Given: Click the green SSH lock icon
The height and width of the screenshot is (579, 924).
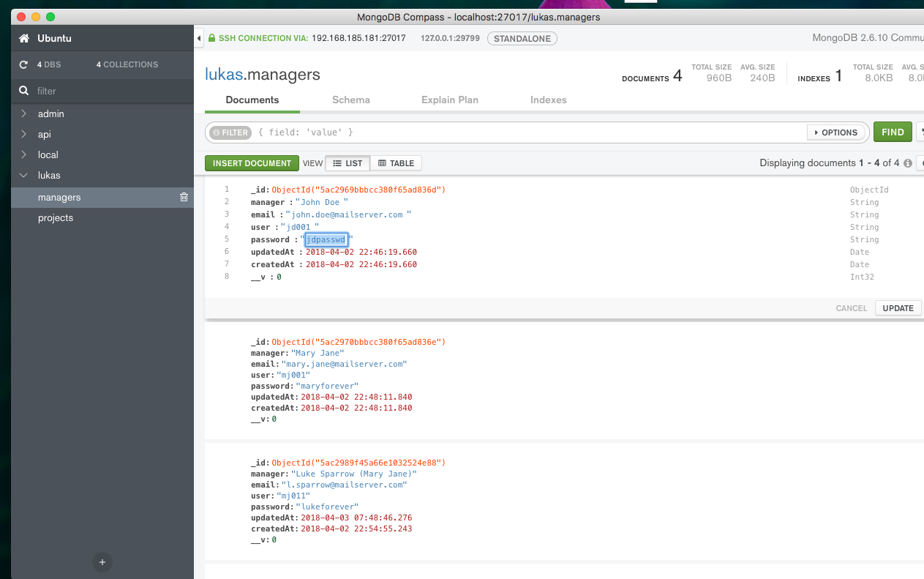Looking at the screenshot, I should coord(211,38).
